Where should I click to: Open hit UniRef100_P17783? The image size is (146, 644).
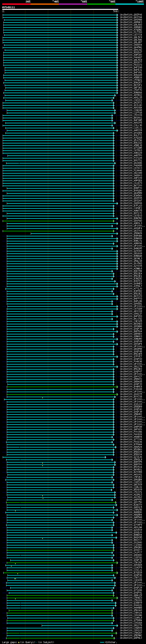click(x=131, y=32)
